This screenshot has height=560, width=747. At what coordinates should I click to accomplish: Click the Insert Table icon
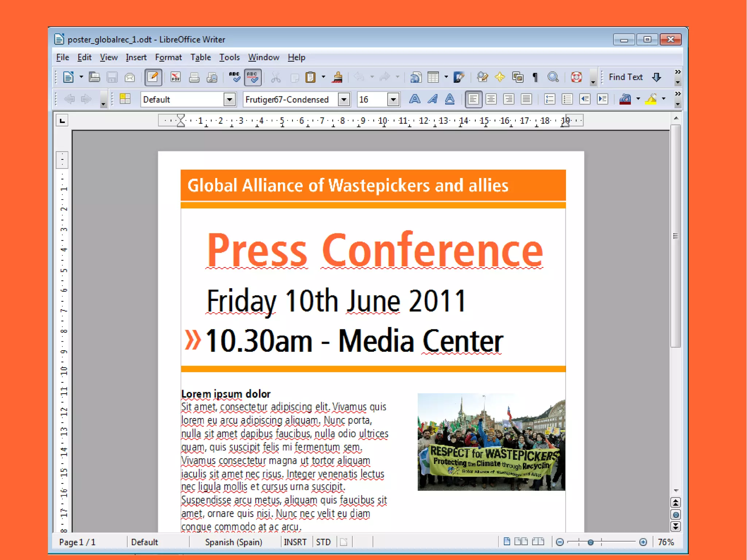pyautogui.click(x=433, y=77)
